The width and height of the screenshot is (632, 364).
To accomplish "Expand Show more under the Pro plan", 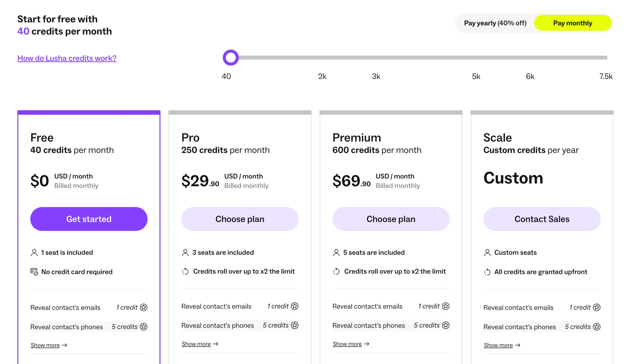I will coord(196,344).
